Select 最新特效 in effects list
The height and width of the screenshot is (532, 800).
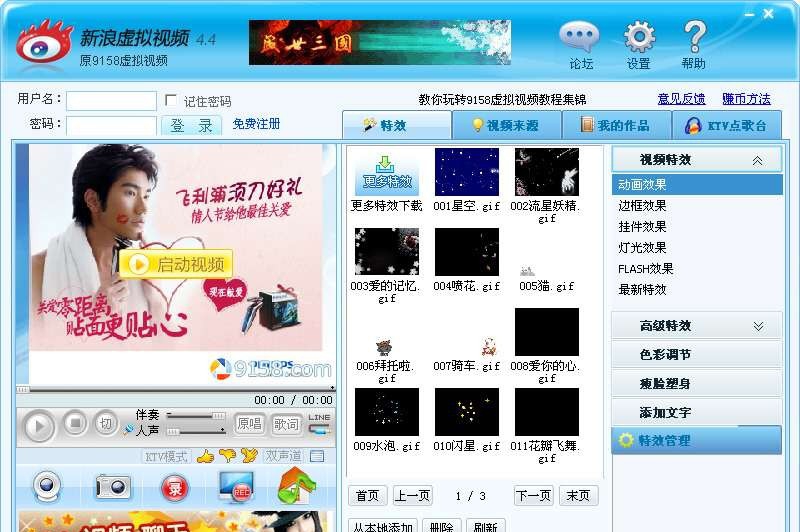pyautogui.click(x=642, y=290)
